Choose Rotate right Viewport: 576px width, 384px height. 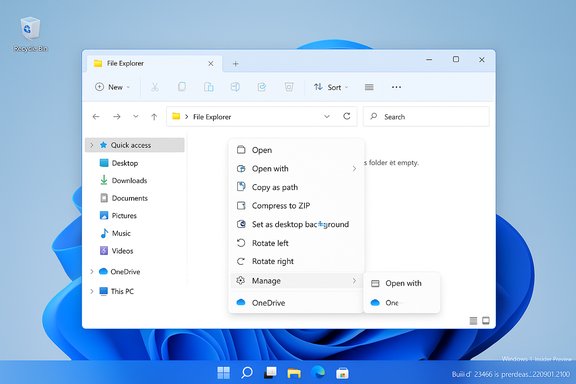pos(296,261)
